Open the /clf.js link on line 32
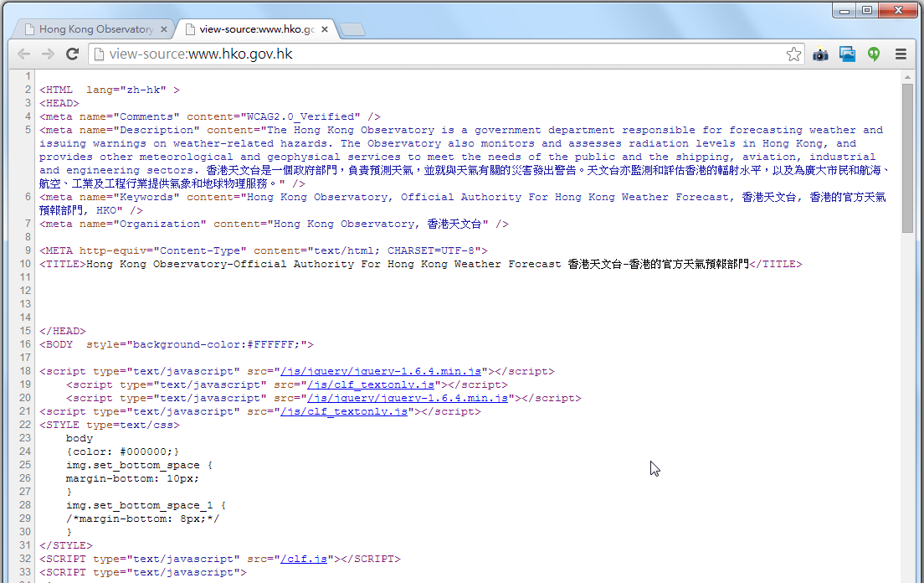 304,559
